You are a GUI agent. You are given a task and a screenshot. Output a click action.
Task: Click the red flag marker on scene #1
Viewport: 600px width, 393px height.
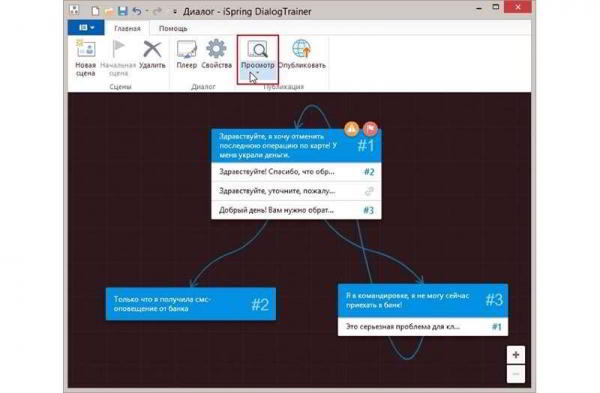click(x=370, y=129)
